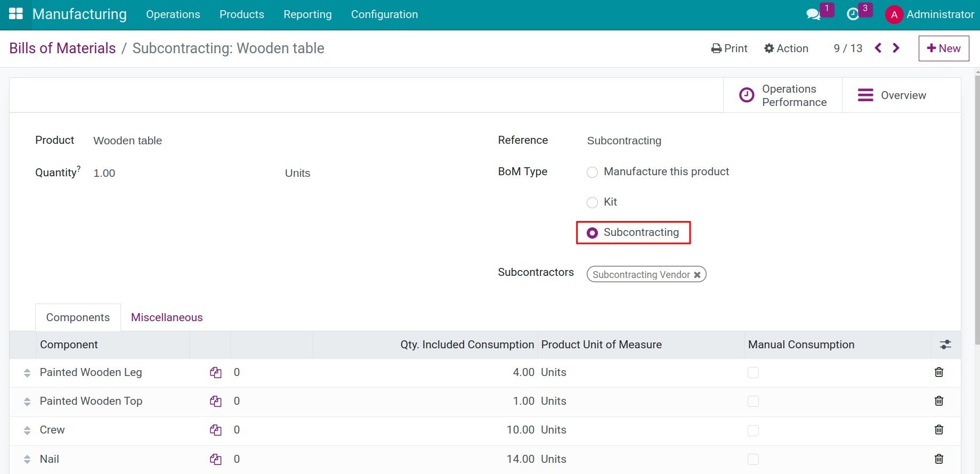
Task: Go to previous record arrow
Action: click(x=878, y=48)
